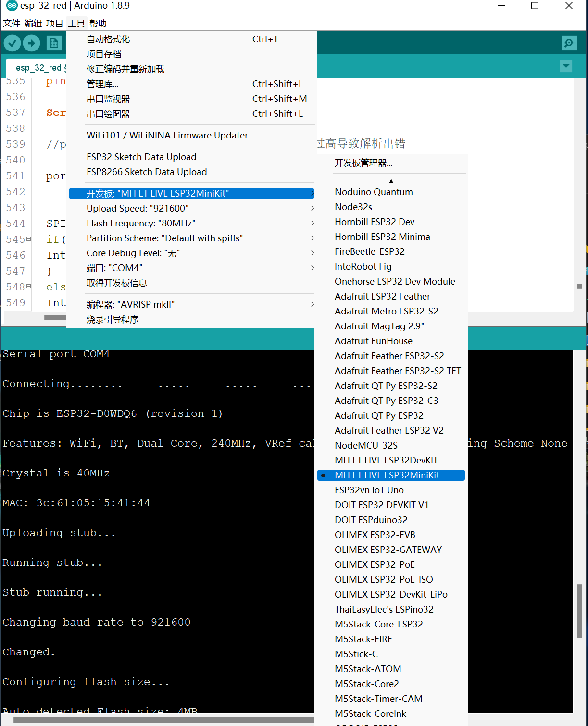Image resolution: width=588 pixels, height=726 pixels.
Task: Select ThaiEasyElec's ESPino32 board
Action: [x=391, y=610]
